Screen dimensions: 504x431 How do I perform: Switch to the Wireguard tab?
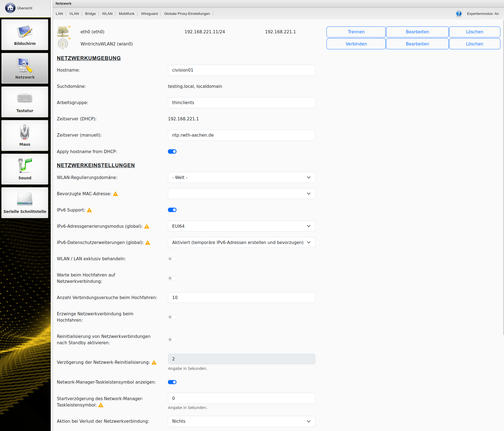coord(149,13)
